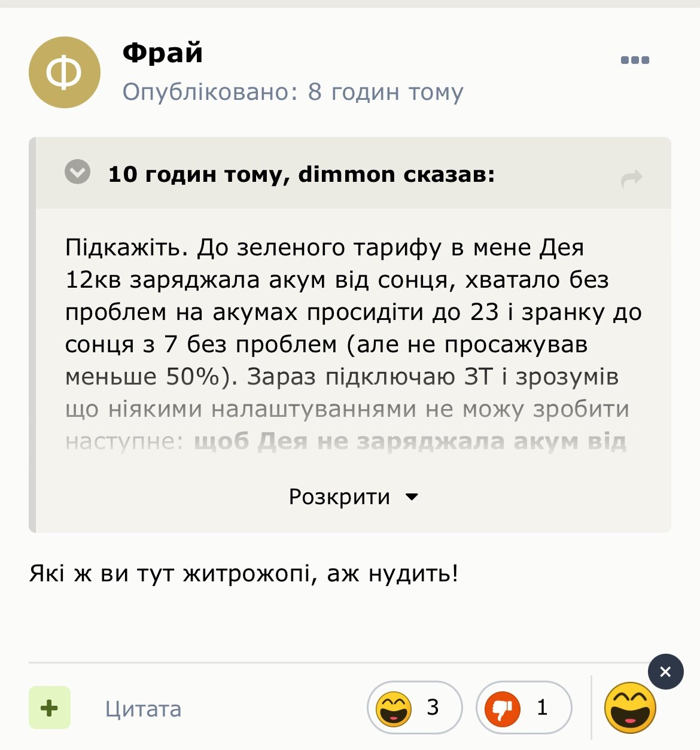The image size is (700, 750).
Task: Open the Фрай username link
Action: click(x=163, y=53)
